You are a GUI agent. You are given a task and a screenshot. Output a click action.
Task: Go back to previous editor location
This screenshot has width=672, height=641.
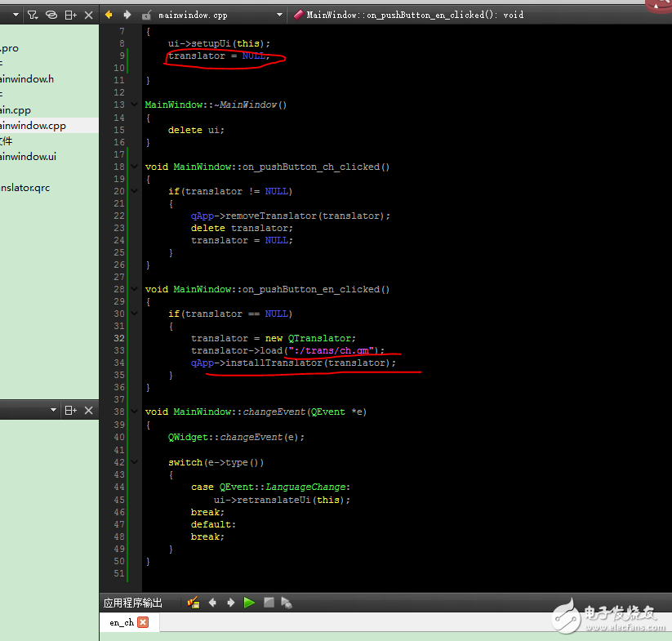(x=109, y=14)
